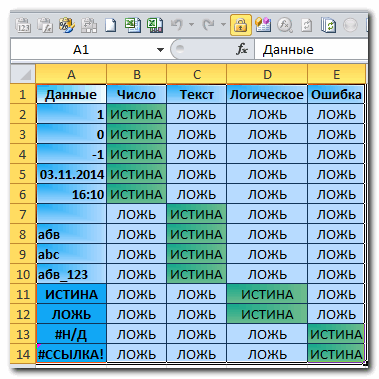Click cell A10 containing абв_123
Image resolution: width=379 pixels, height=379 pixels.
pos(71,274)
